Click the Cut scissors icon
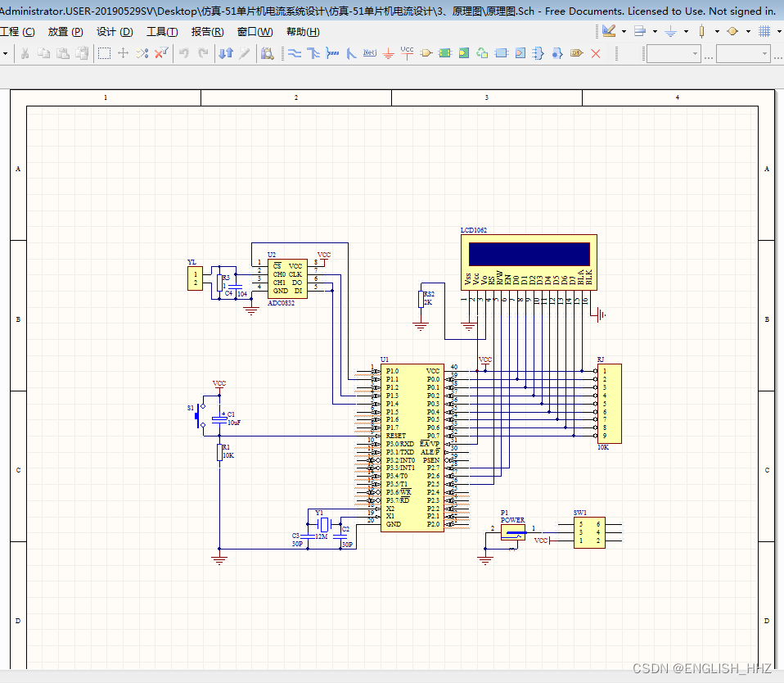784x683 pixels. coord(25,53)
